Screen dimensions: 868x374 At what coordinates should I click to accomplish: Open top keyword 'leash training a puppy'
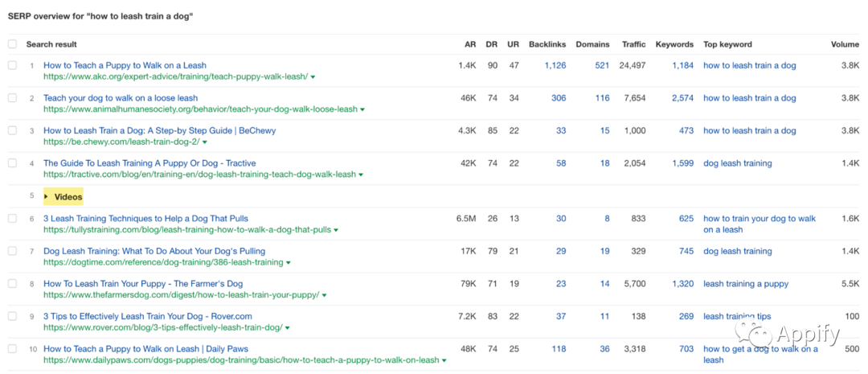coord(746,284)
